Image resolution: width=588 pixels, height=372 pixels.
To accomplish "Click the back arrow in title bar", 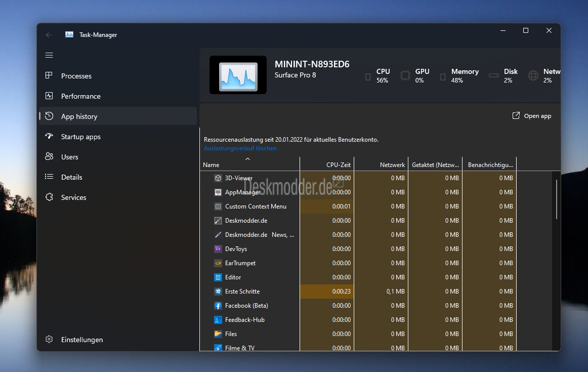I will pyautogui.click(x=49, y=35).
